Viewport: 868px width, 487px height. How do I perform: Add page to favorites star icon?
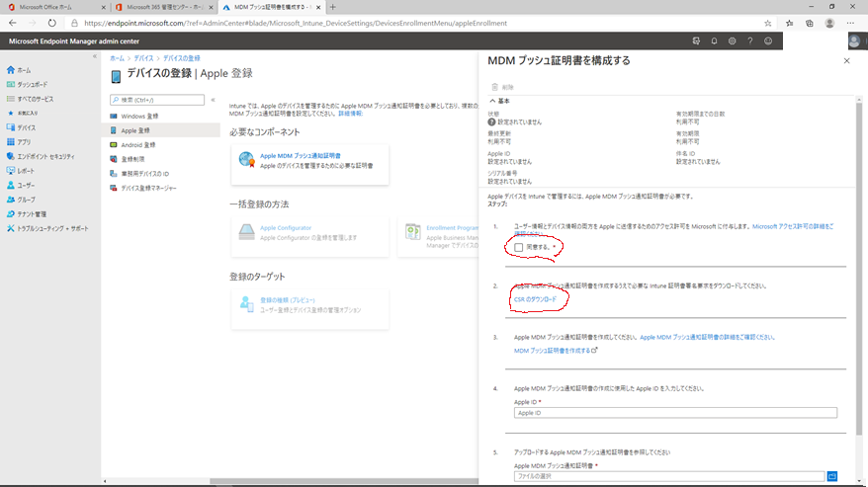coord(768,24)
